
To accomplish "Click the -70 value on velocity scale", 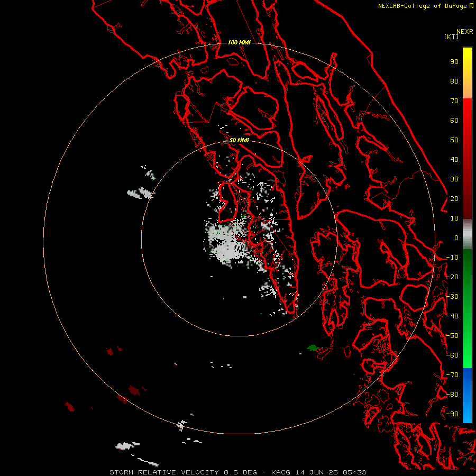I will (452, 375).
